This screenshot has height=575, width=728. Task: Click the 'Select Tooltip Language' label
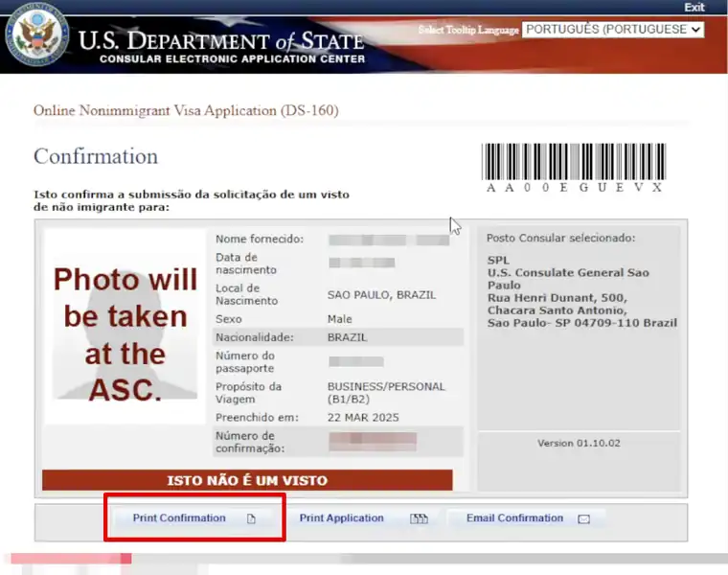468,30
